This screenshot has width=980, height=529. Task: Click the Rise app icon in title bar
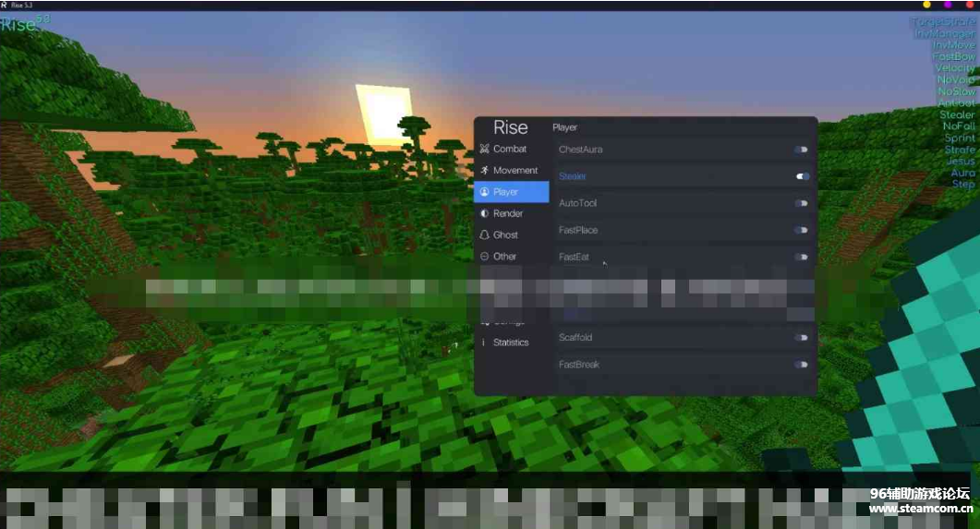point(5,6)
